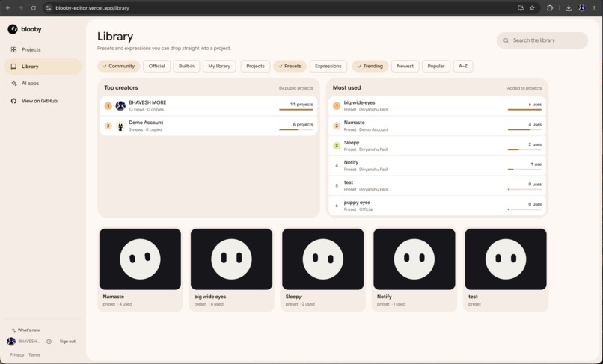Viewport: 603px width, 364px height.
Task: Open the browser three-dot menu
Action: (x=594, y=8)
